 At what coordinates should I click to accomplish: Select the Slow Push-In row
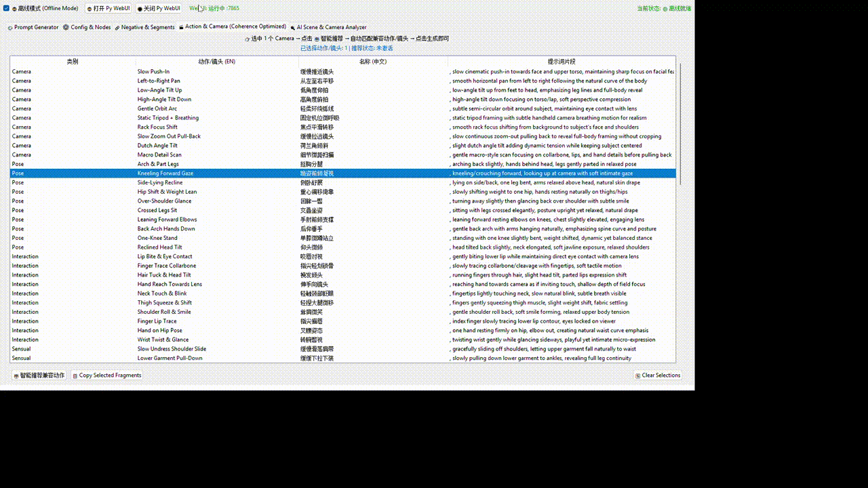(343, 71)
